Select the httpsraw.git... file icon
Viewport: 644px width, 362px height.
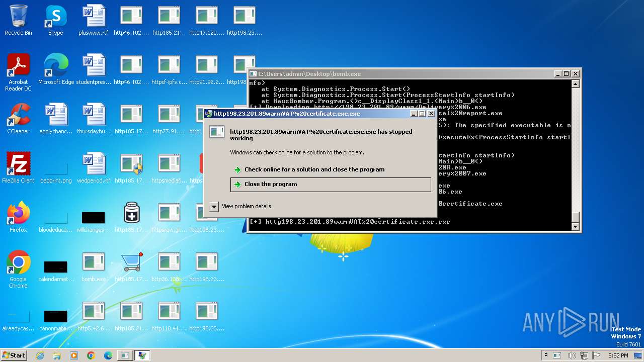pyautogui.click(x=169, y=217)
